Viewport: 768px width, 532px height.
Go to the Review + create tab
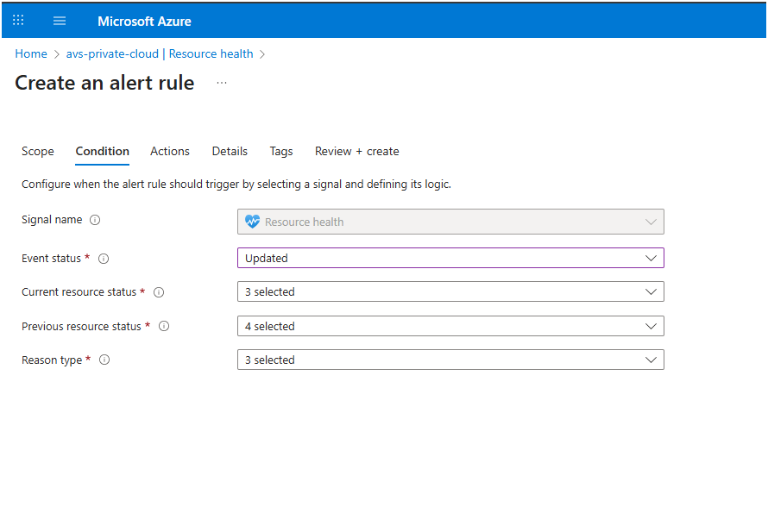(356, 151)
